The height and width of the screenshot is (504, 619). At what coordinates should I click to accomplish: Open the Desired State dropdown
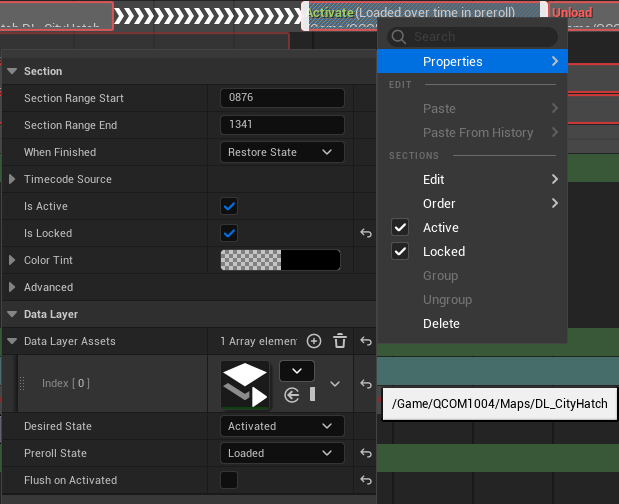[282, 426]
